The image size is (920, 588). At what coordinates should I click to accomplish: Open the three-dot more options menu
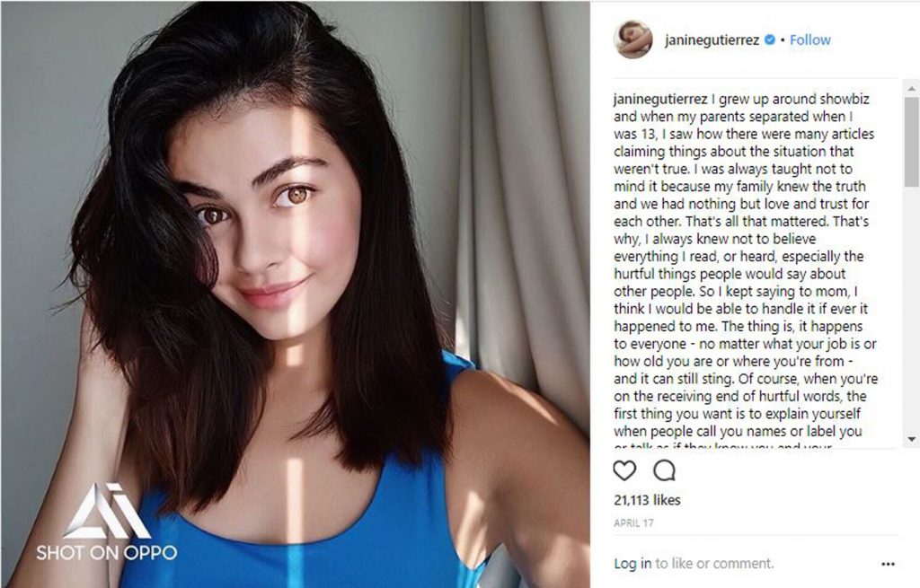pyautogui.click(x=888, y=564)
